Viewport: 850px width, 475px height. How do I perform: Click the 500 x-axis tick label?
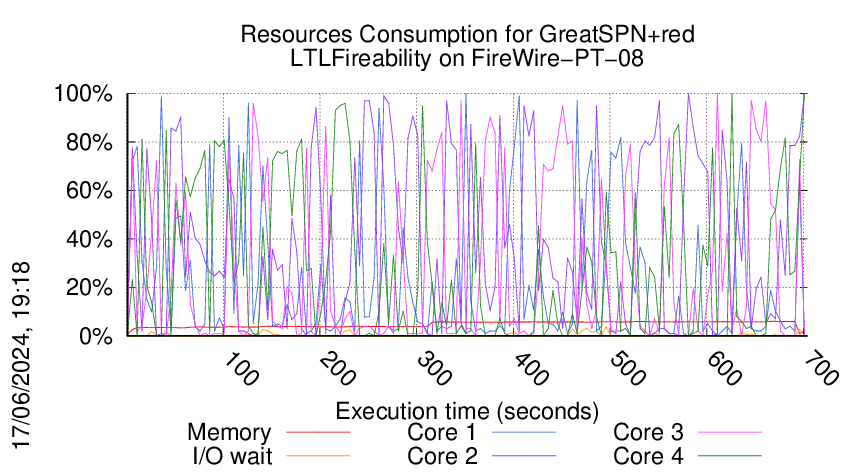pyautogui.click(x=627, y=369)
